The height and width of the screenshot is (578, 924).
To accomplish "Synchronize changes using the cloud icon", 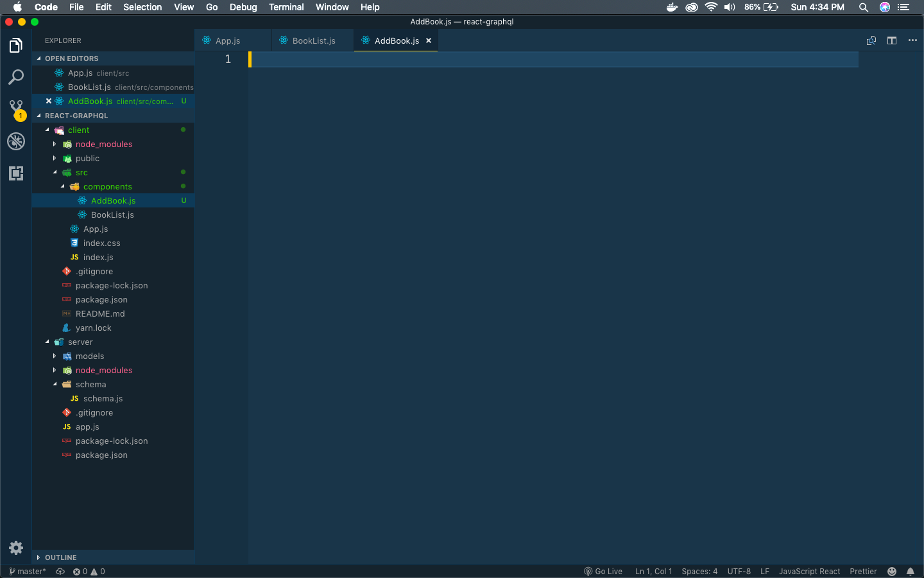I will click(x=60, y=572).
